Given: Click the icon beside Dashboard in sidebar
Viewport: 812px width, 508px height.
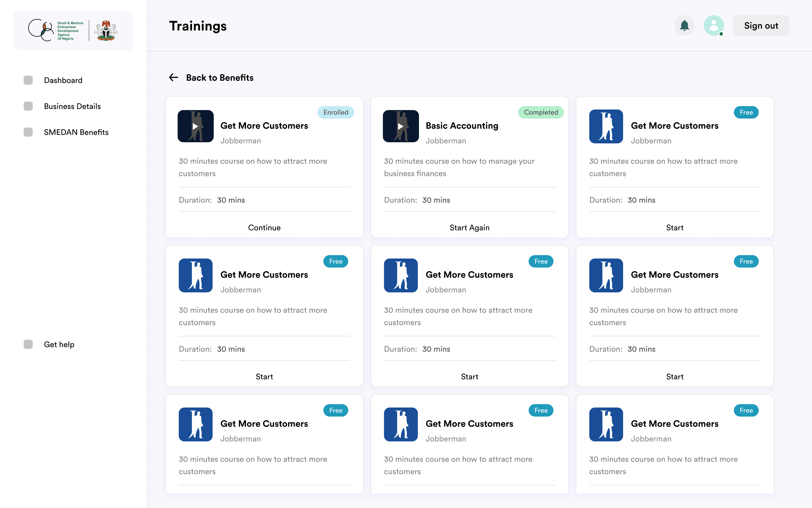Looking at the screenshot, I should tap(28, 80).
